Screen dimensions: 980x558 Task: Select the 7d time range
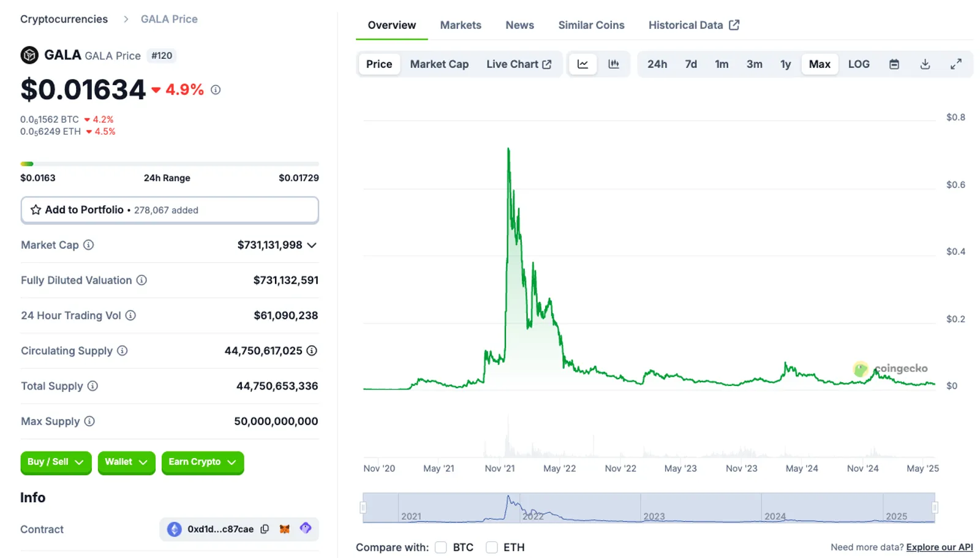(x=691, y=64)
